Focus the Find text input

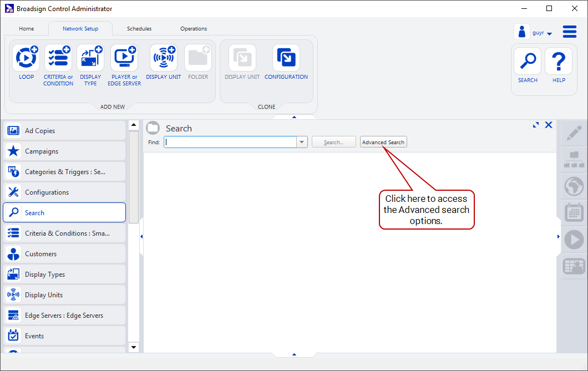pyautogui.click(x=231, y=142)
